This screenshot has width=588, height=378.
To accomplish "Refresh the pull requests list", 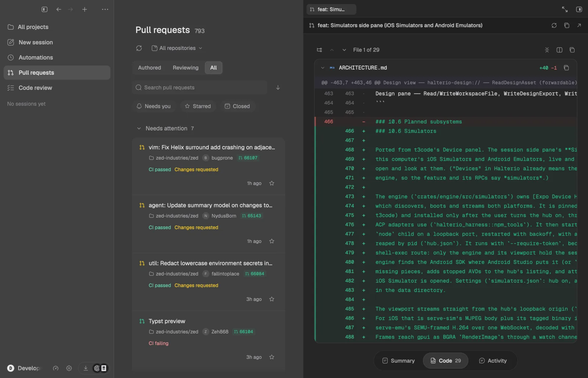I will [139, 48].
